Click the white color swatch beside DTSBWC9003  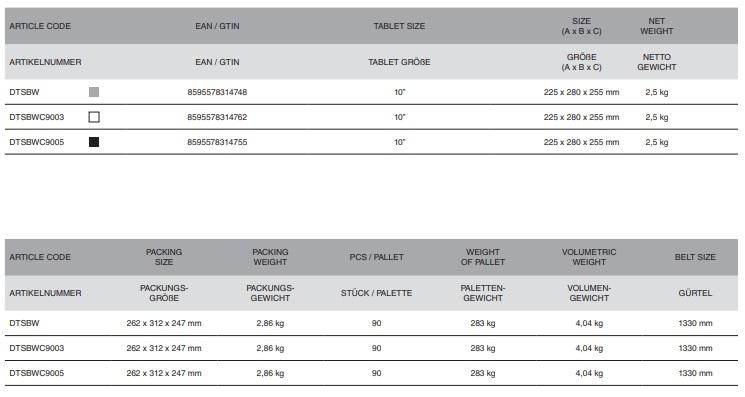[x=94, y=117]
